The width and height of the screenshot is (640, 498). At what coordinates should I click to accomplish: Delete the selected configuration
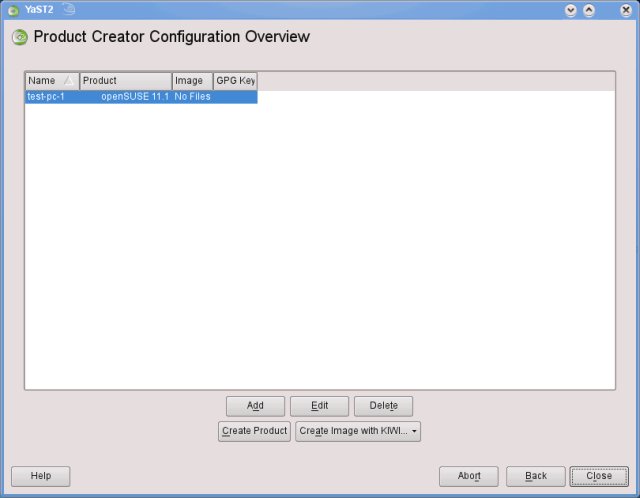383,406
